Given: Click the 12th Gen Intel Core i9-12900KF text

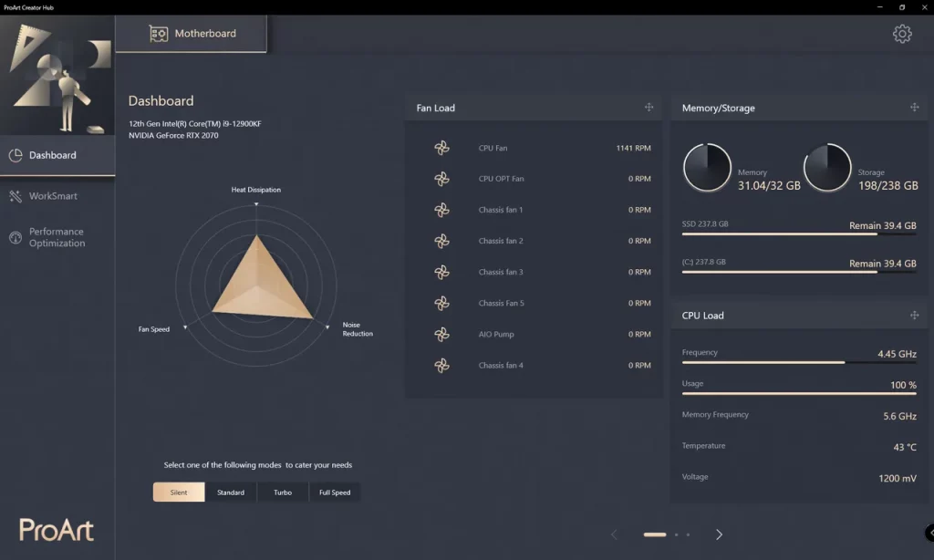Looking at the screenshot, I should click(195, 123).
